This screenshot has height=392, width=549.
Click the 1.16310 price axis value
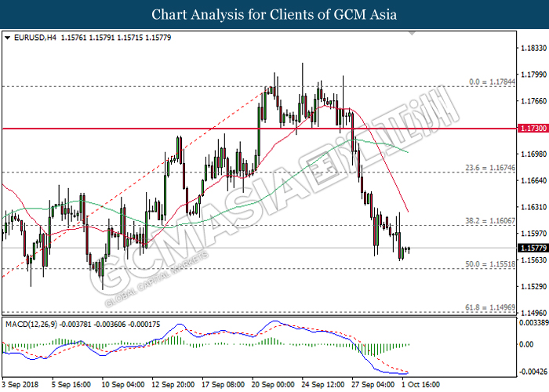click(533, 207)
